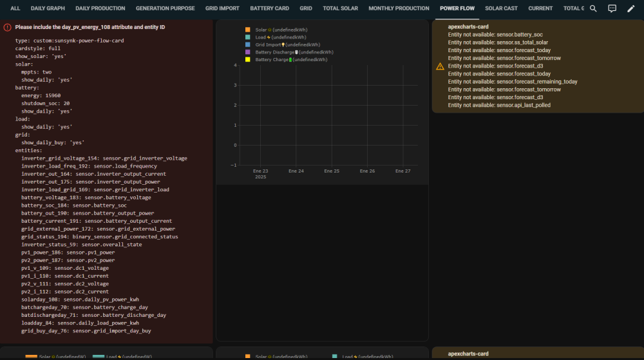644x360 pixels.
Task: Open the TOTAL SOLAR tab
Action: tap(340, 8)
